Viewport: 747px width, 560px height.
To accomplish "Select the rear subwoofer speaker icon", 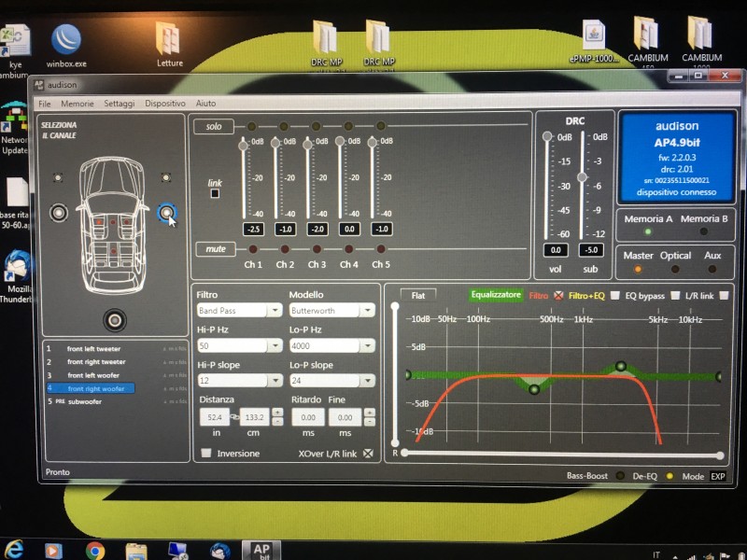I will tap(114, 320).
